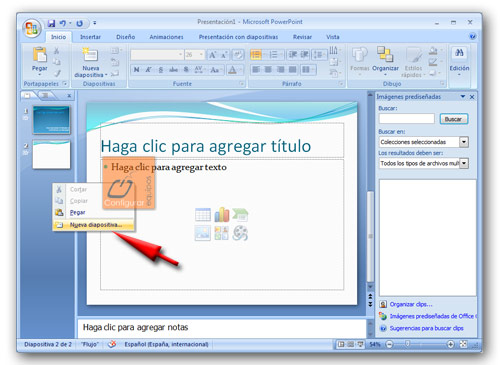Click the zoom slider handle
This screenshot has width=500, height=365.
pos(407,344)
